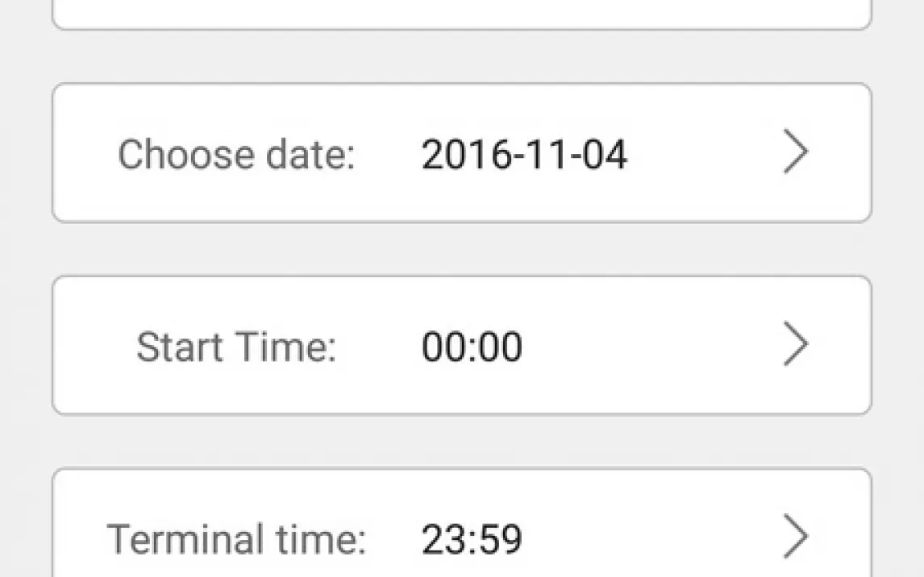
Task: Click the chevron arrow beside Choose date
Action: [795, 153]
